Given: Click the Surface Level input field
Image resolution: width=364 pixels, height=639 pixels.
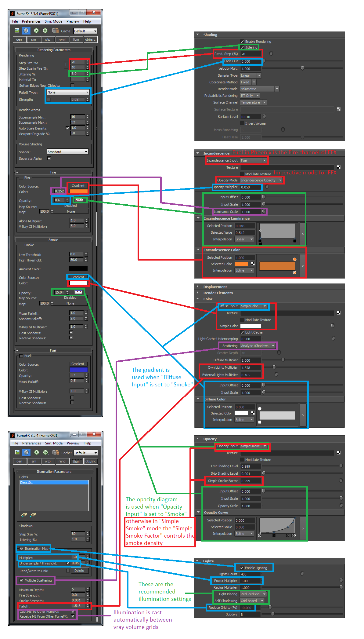Looking at the screenshot, I should [251, 117].
